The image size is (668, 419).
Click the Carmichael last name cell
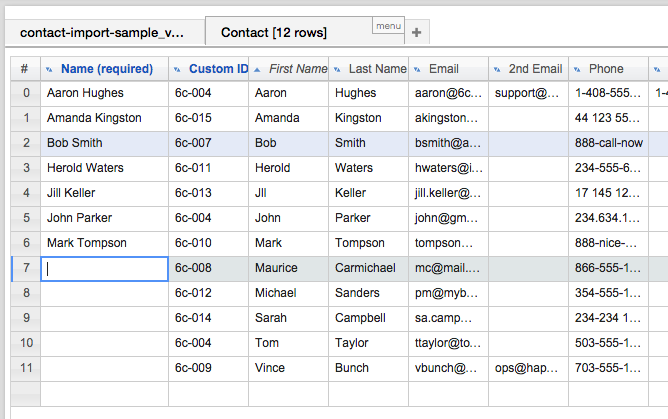click(367, 268)
